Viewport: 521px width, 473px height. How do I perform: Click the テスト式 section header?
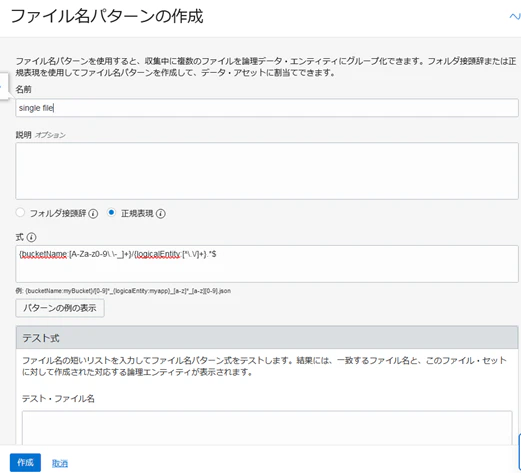pos(267,338)
